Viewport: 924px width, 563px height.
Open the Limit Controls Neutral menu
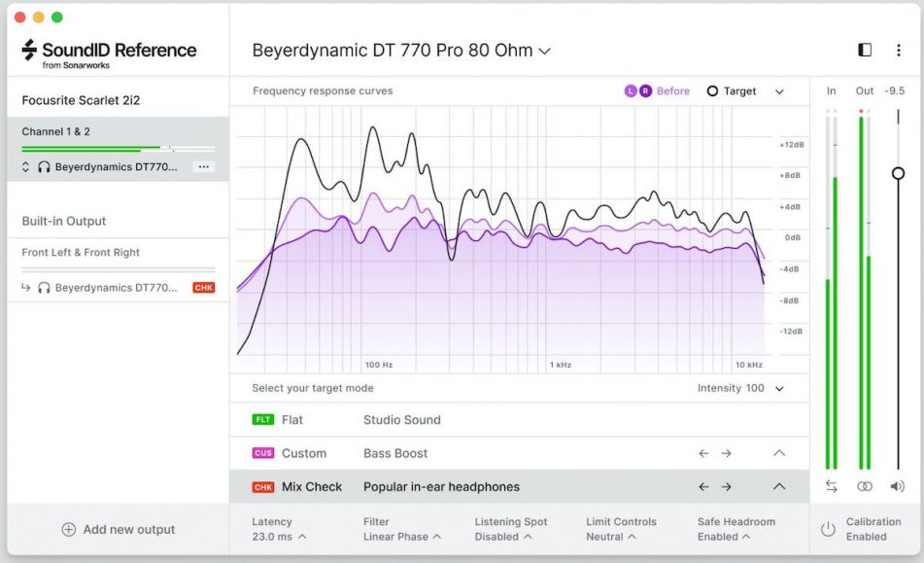point(621,529)
